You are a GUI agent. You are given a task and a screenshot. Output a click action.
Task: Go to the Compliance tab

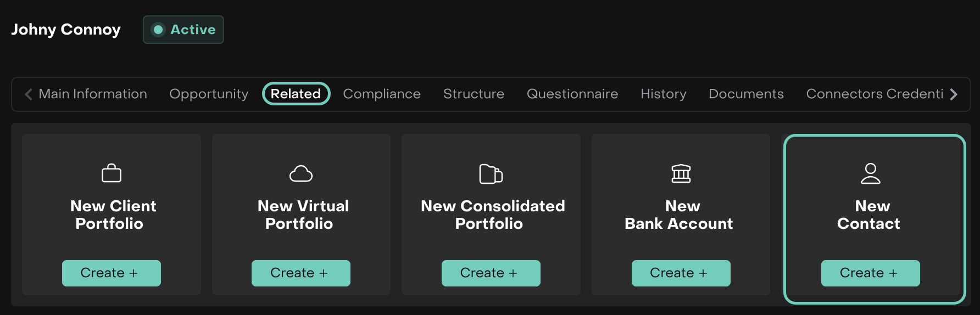click(x=382, y=94)
